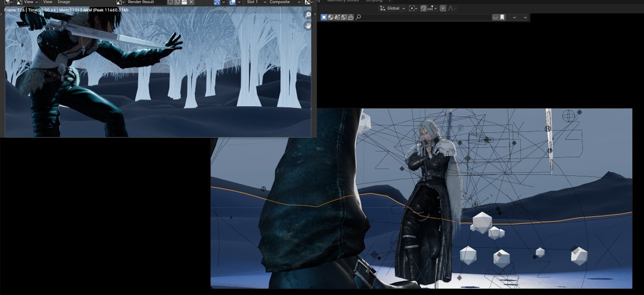Toggle proportional editing
644x295 pixels.
tap(443, 8)
